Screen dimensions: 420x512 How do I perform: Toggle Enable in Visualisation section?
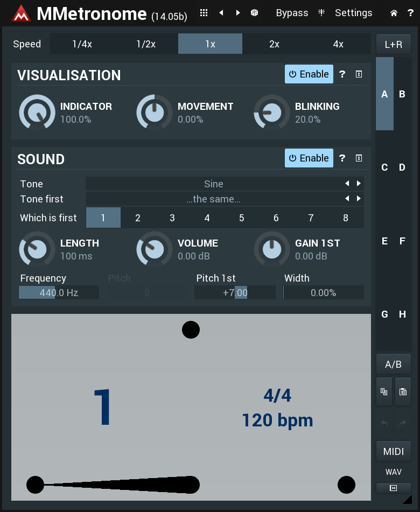pyautogui.click(x=309, y=74)
